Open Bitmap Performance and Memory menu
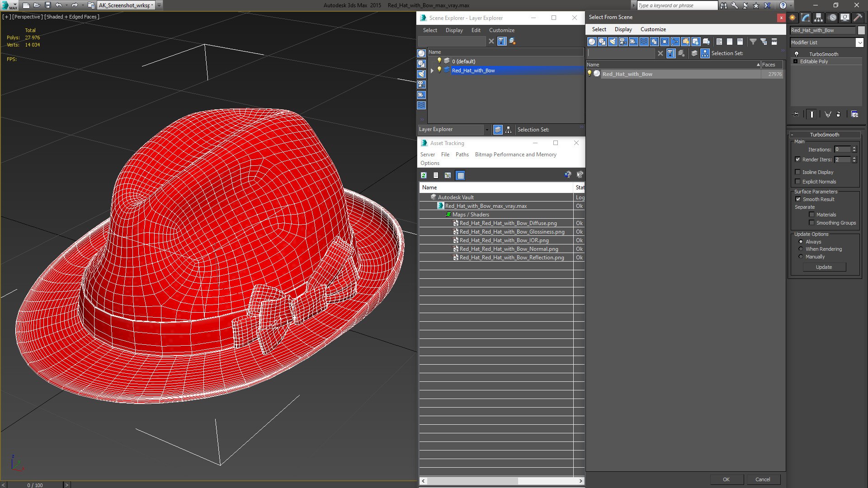The height and width of the screenshot is (488, 868). 515,155
